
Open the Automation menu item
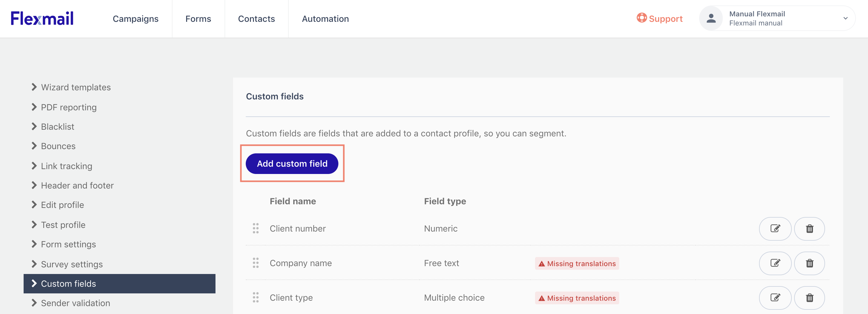click(325, 19)
